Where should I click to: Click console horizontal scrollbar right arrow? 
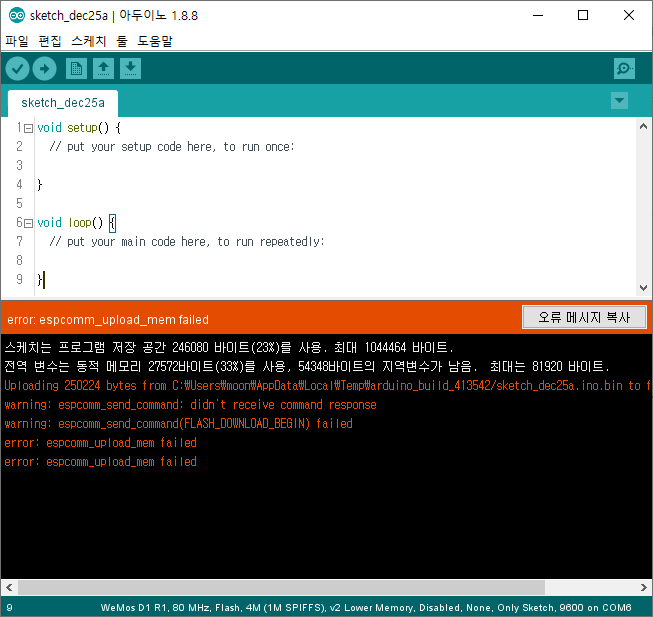(644, 587)
